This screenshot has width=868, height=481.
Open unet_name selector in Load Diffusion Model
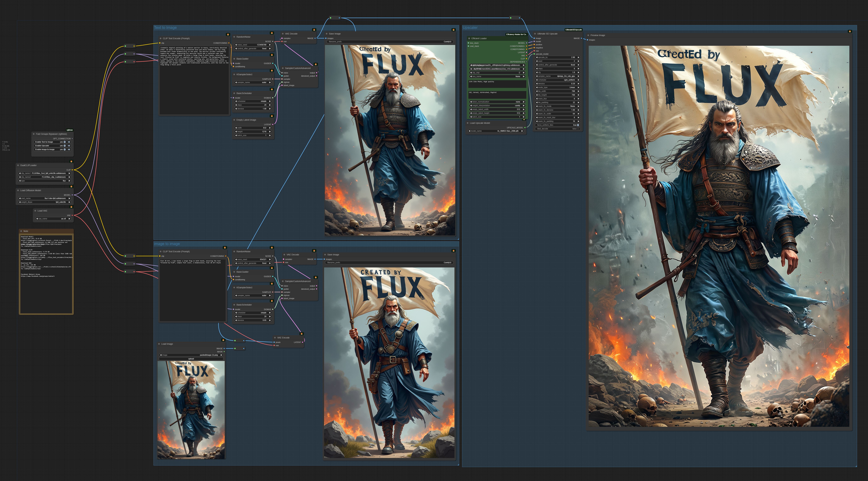point(44,198)
